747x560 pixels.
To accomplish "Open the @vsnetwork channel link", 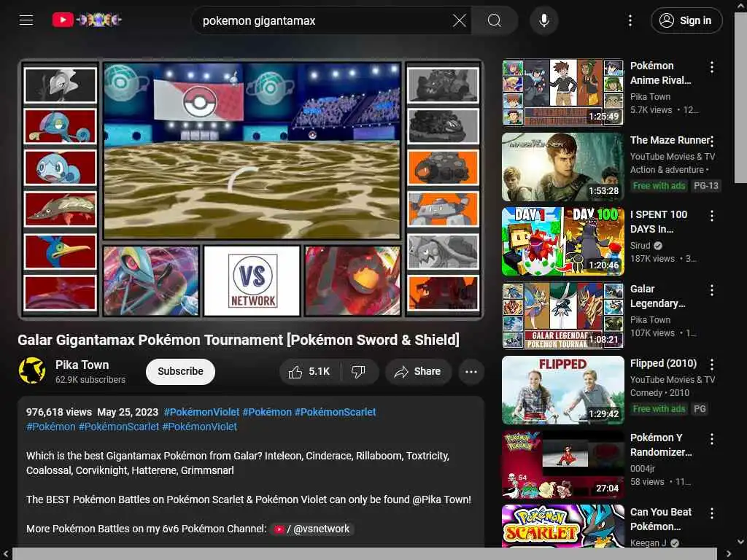I will [x=313, y=529].
